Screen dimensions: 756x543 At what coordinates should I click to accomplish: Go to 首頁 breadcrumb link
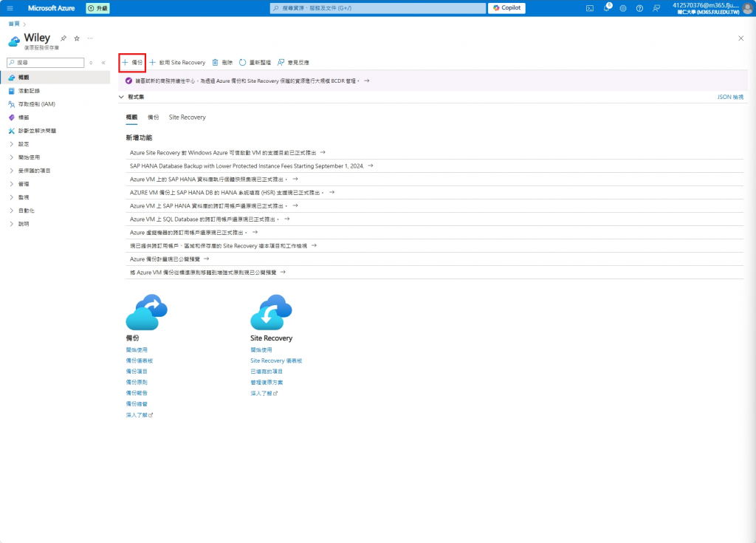point(14,24)
